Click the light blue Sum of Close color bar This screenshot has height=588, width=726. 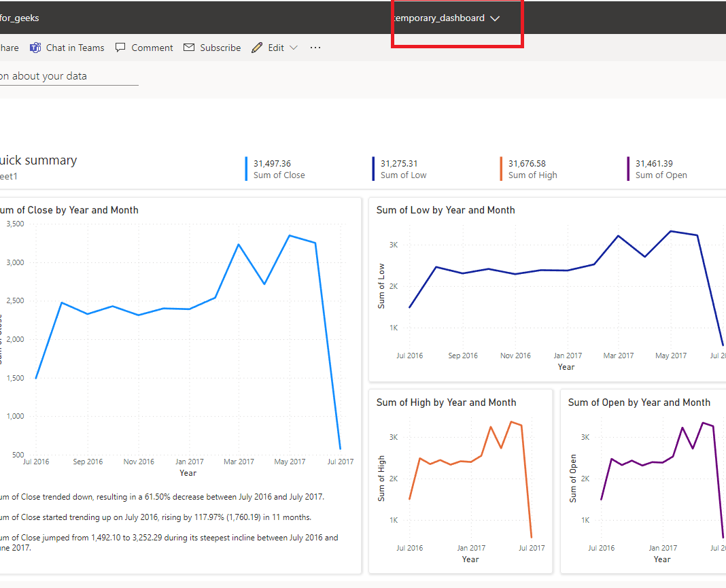(246, 169)
